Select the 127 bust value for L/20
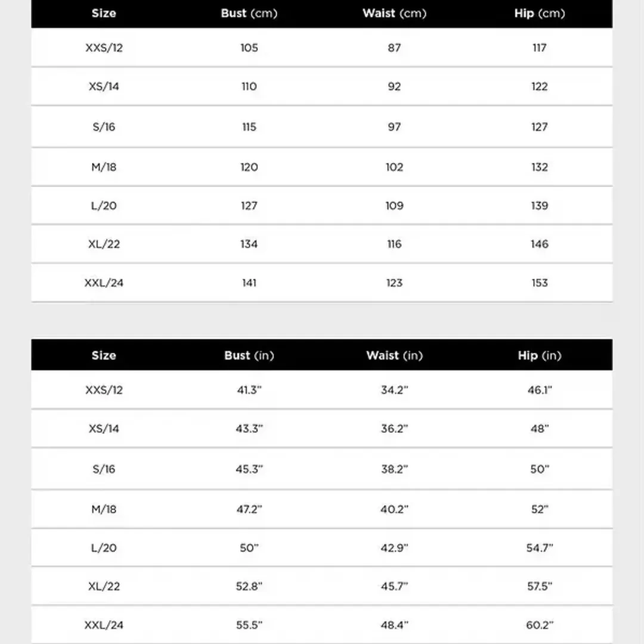644x644 pixels. click(x=249, y=206)
